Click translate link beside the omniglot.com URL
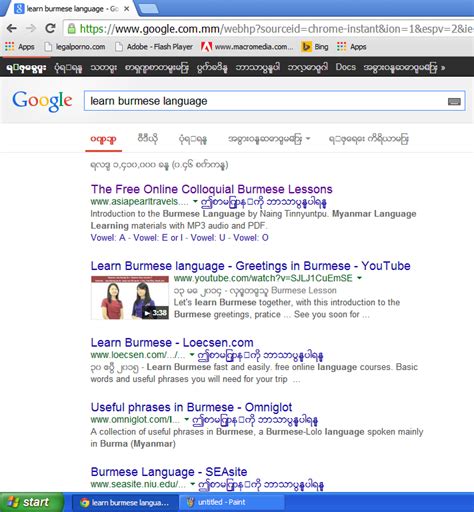Screen dimensions: 474x512 (x=255, y=420)
